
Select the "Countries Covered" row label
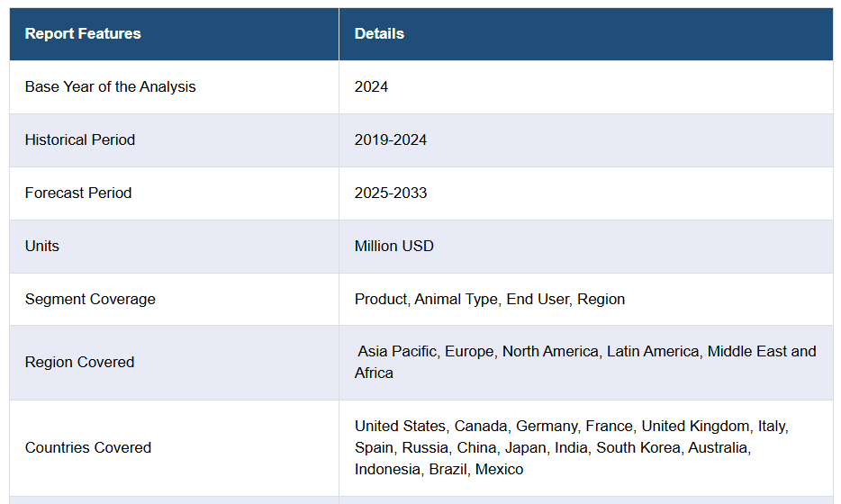pyautogui.click(x=88, y=448)
